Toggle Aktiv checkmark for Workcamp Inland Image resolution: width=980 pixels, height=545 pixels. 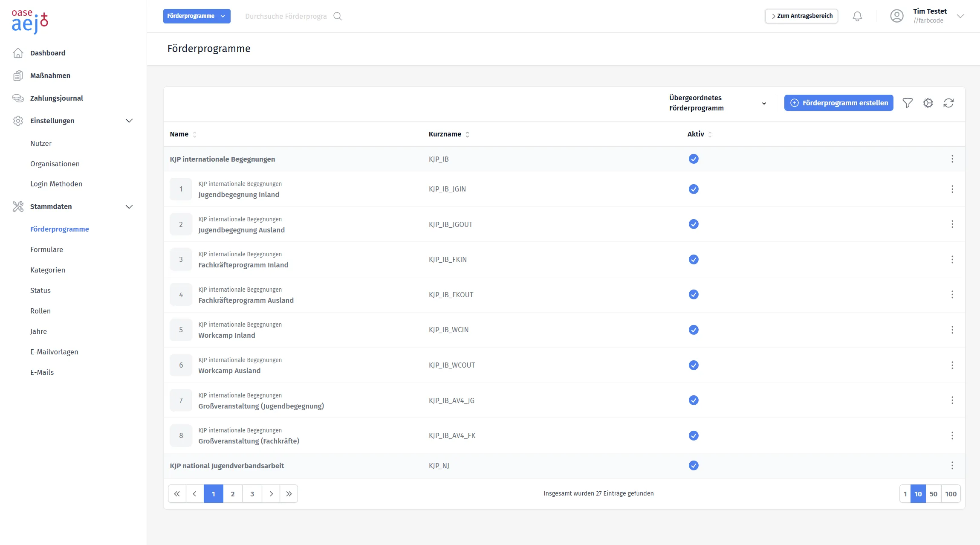point(694,330)
